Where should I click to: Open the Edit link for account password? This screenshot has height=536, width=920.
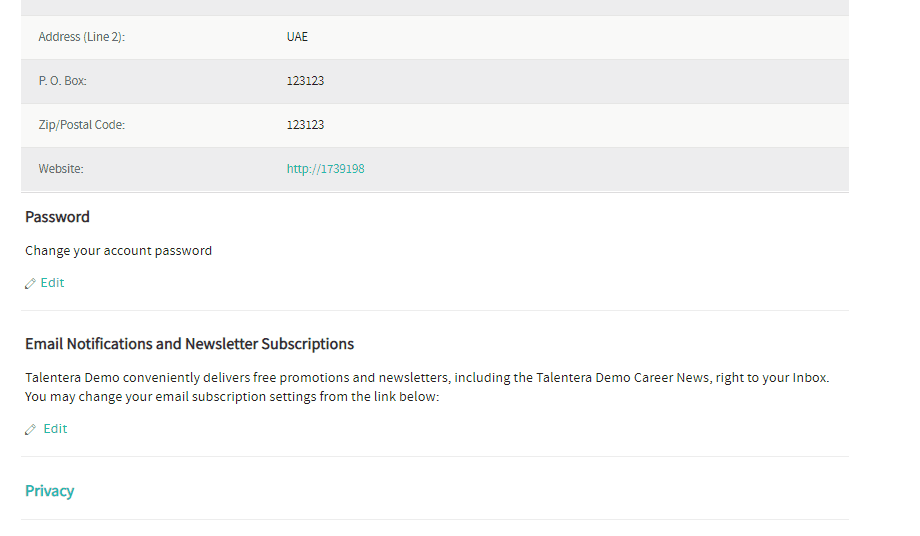tap(52, 283)
